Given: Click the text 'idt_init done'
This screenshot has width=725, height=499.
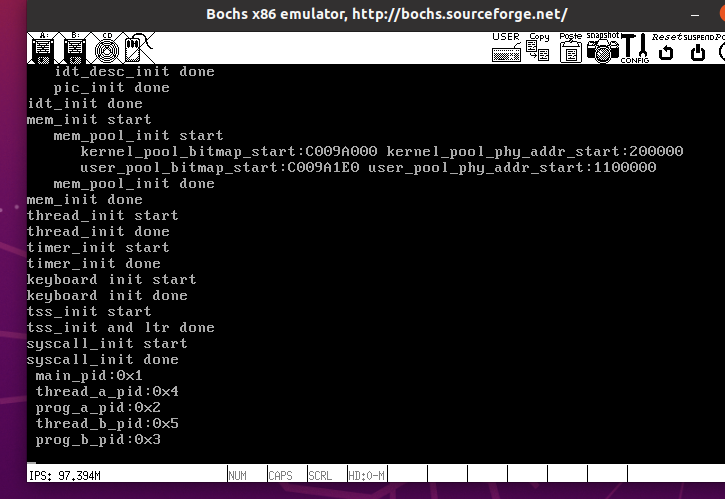Looking at the screenshot, I should pos(85,104).
